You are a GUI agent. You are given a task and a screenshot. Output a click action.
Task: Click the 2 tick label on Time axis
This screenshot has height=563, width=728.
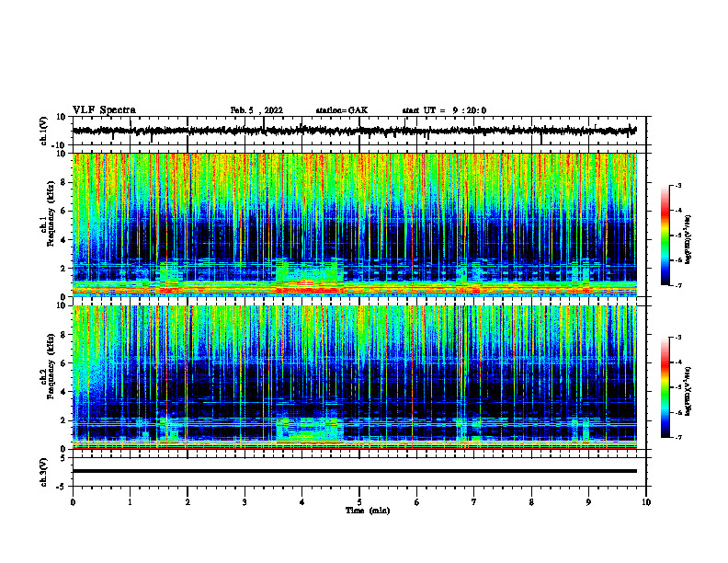tap(188, 502)
